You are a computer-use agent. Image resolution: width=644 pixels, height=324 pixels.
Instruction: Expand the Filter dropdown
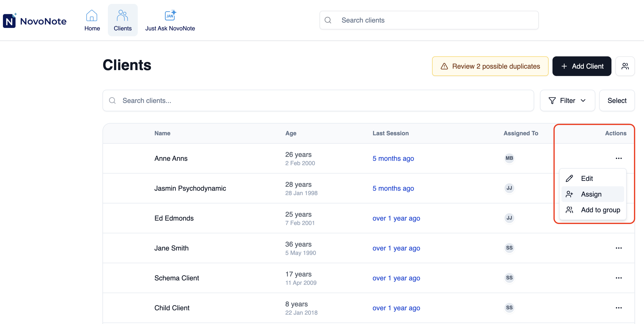pyautogui.click(x=567, y=100)
